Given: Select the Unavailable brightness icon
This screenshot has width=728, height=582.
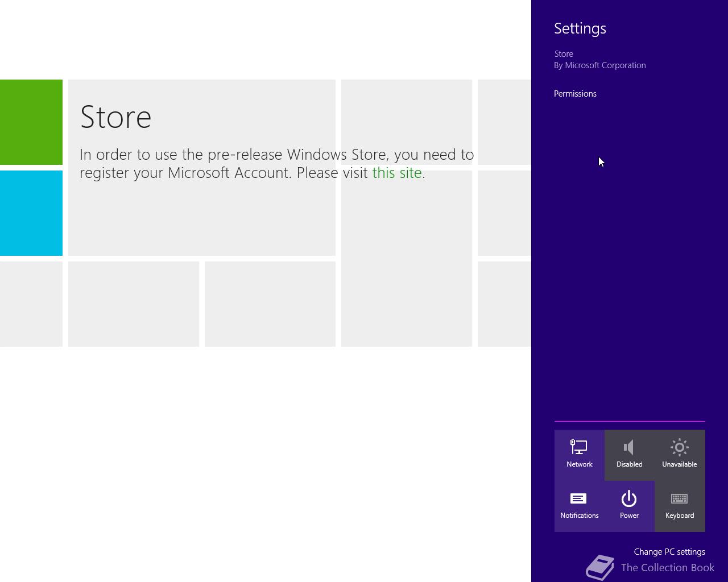Looking at the screenshot, I should click(x=680, y=455).
